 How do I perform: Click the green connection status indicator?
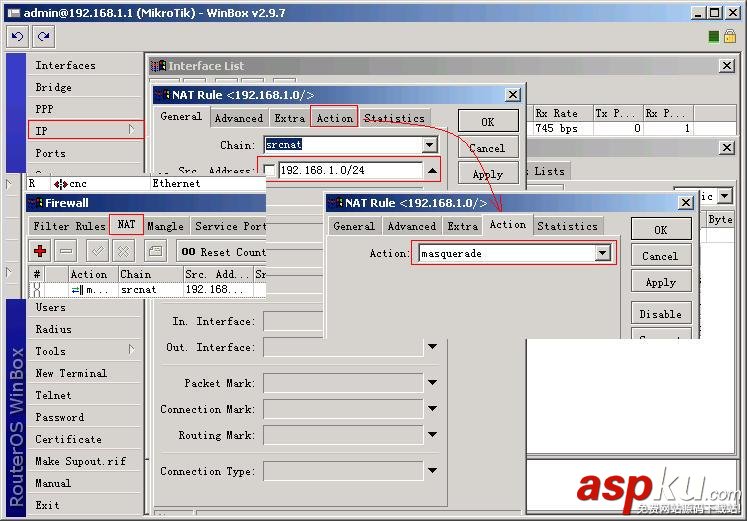coord(713,37)
